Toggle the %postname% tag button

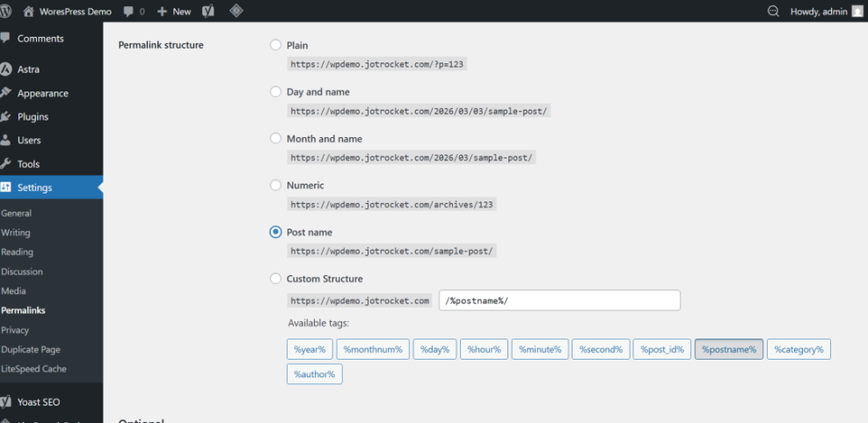point(729,349)
